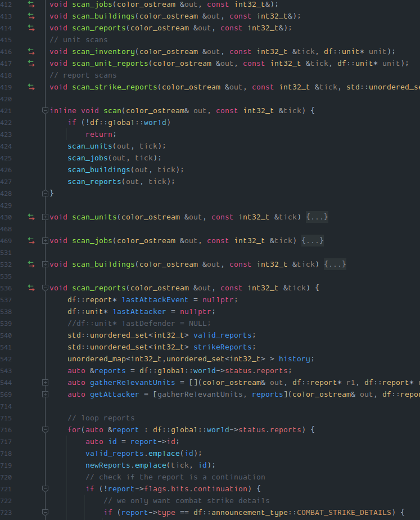Image resolution: width=420 pixels, height=520 pixels.
Task: Expand gatherRelevantUnits lambda at line 544
Action: click(x=46, y=382)
